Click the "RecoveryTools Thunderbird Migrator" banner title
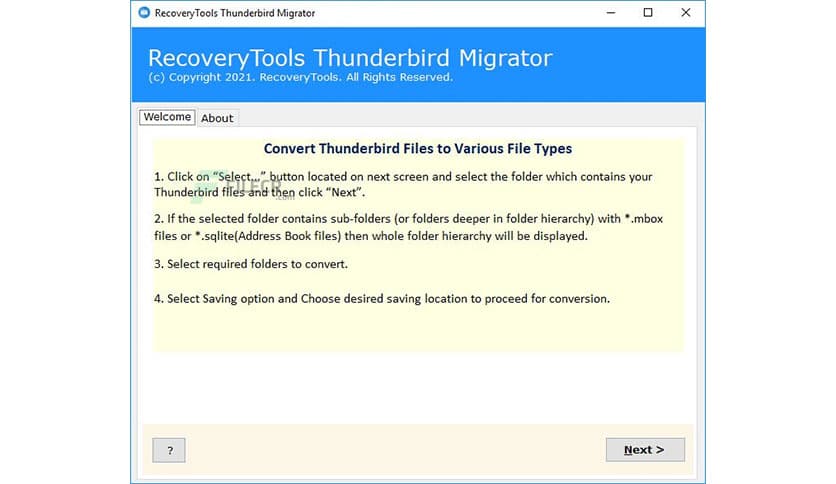This screenshot has height=484, width=836. click(350, 58)
